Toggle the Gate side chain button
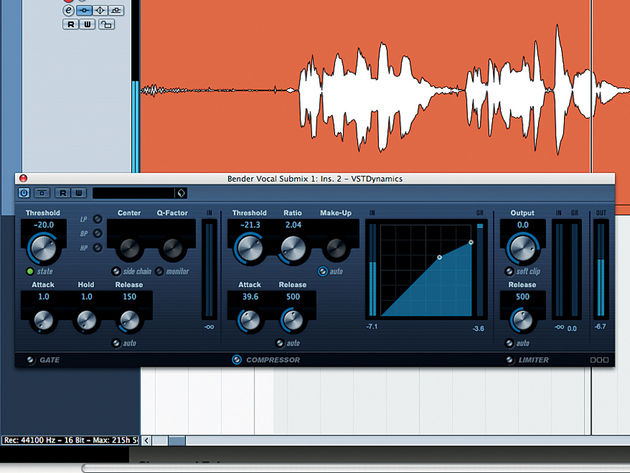This screenshot has height=473, width=630. (116, 271)
